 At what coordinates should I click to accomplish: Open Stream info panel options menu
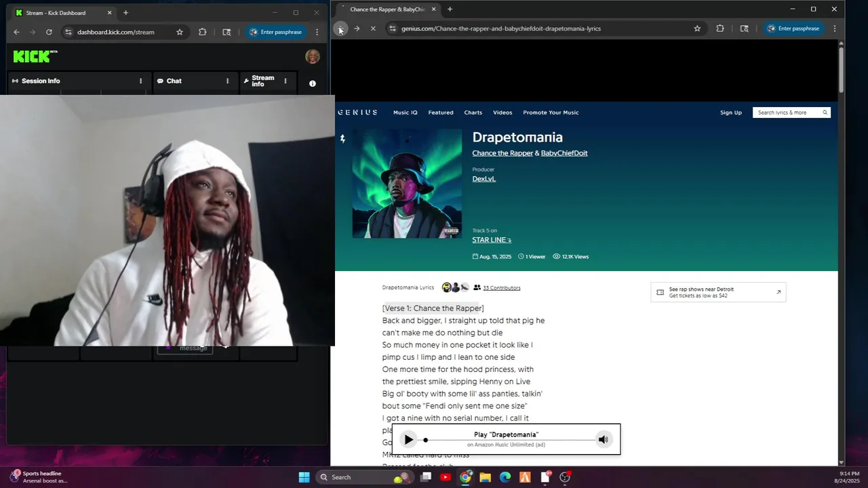pyautogui.click(x=285, y=81)
